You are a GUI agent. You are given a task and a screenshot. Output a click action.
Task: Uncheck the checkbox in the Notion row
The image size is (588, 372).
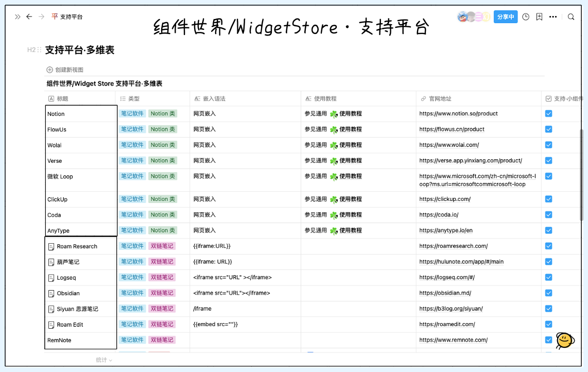[548, 114]
